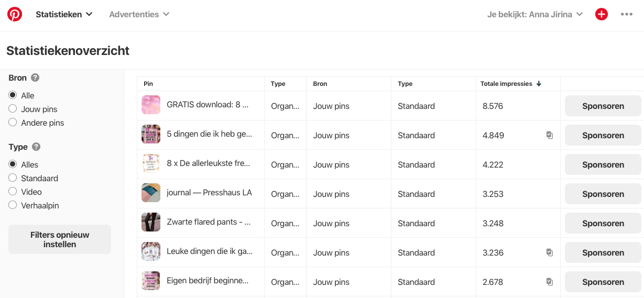Open the Zwarte flared pants pin link
This screenshot has width=644, height=298.
point(208,222)
